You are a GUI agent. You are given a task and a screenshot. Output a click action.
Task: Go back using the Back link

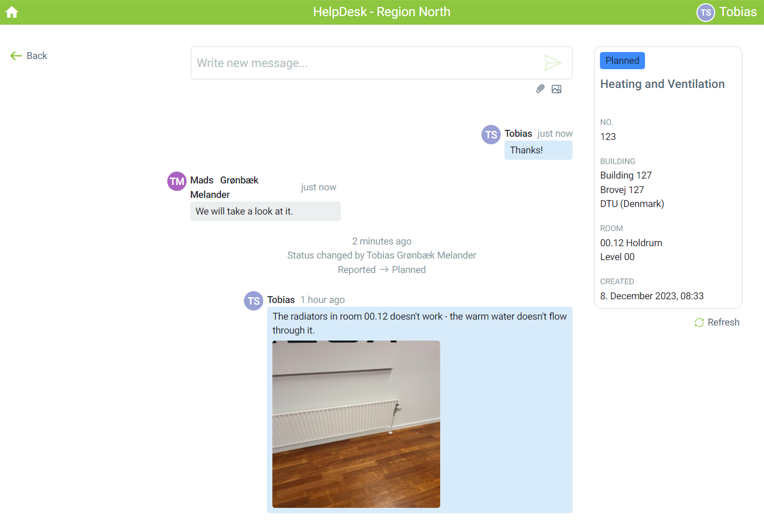29,56
